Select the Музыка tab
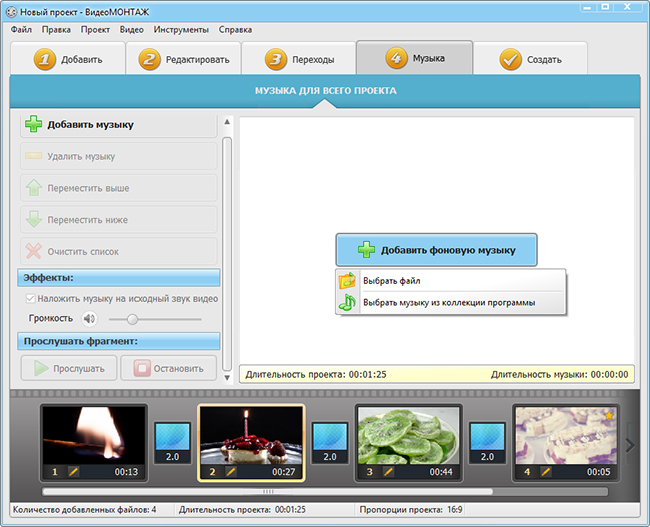This screenshot has width=650, height=527. tap(415, 58)
